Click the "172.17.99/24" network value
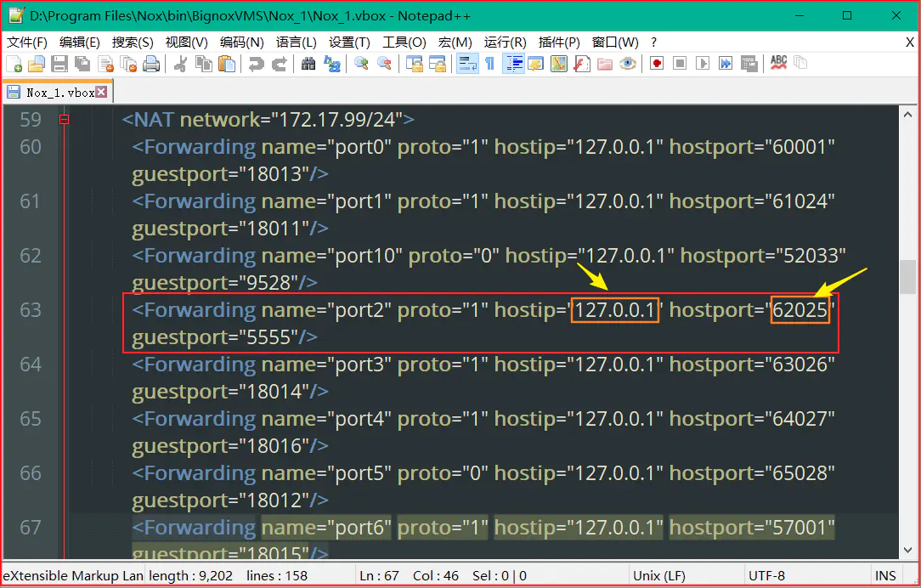The height and width of the screenshot is (588, 921). pyautogui.click(x=336, y=120)
